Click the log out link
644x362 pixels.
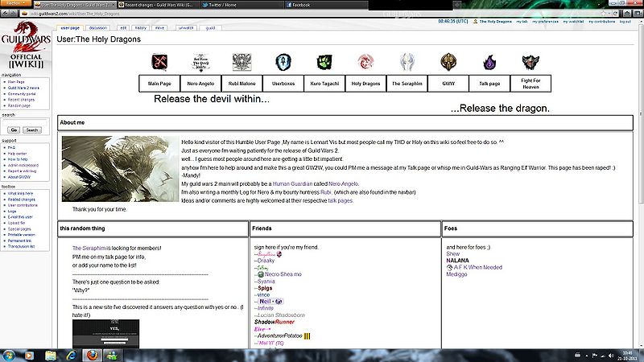coord(625,22)
